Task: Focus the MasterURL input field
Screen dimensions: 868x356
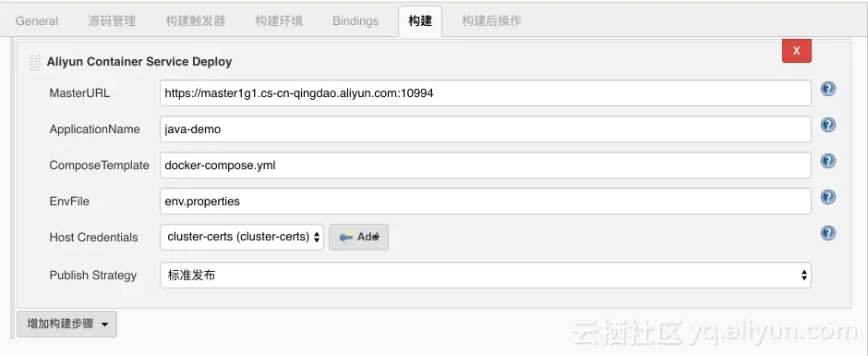Action: [x=486, y=93]
